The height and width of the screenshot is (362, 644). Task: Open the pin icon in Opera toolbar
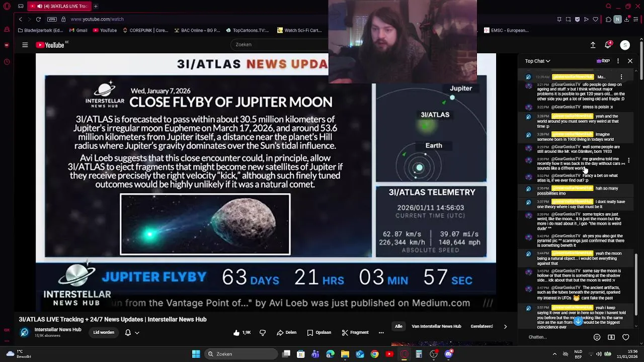559,19
